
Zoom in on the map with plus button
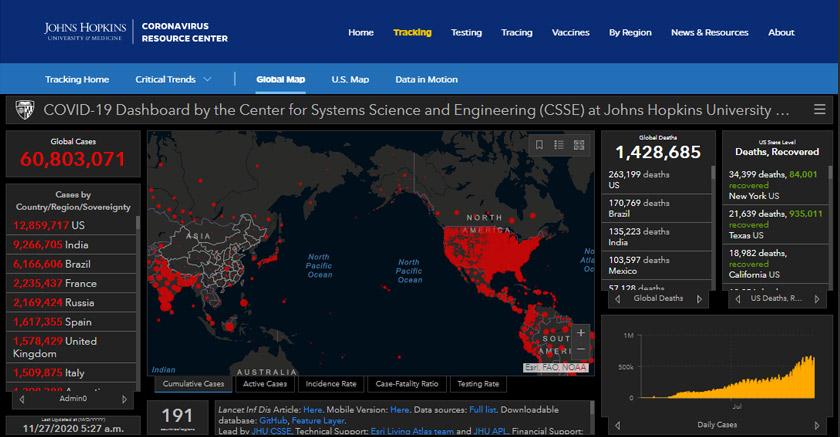point(581,332)
